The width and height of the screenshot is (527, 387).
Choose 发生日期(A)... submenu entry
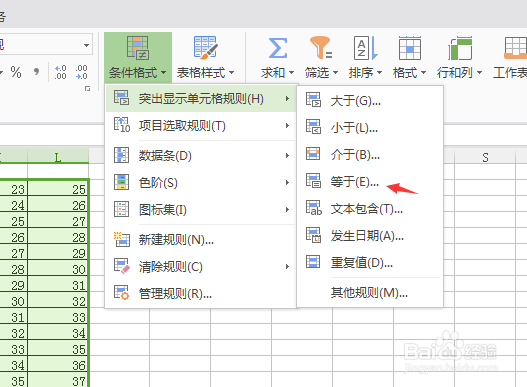click(x=370, y=236)
